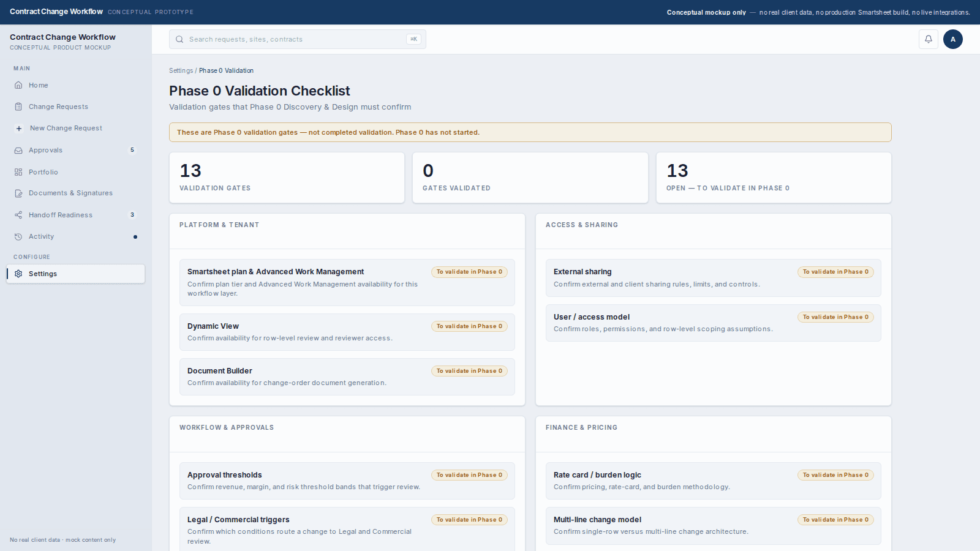
Task: Click the search requests input field
Action: (298, 39)
